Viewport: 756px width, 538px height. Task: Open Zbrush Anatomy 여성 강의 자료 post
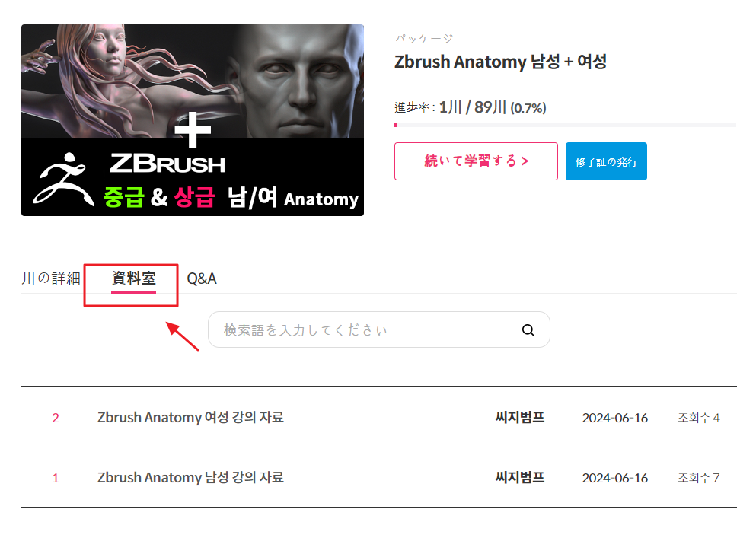click(190, 417)
